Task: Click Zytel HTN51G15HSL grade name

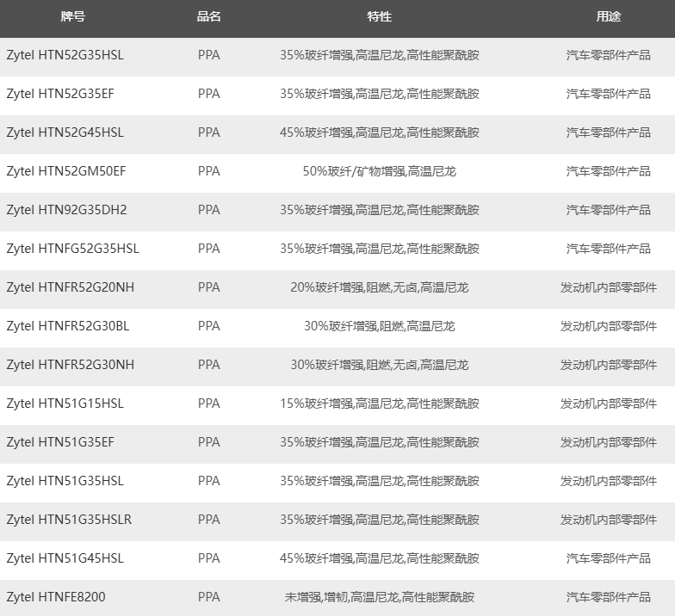Action: tap(65, 403)
